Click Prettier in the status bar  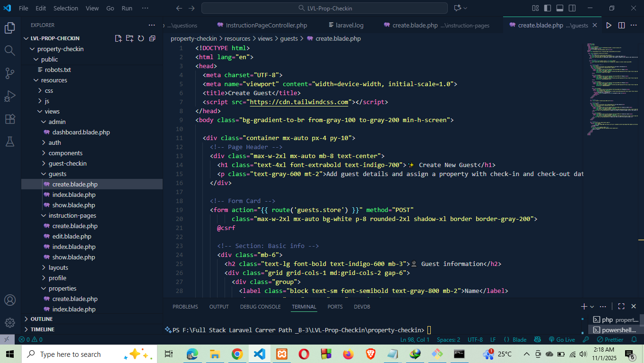[610, 339]
